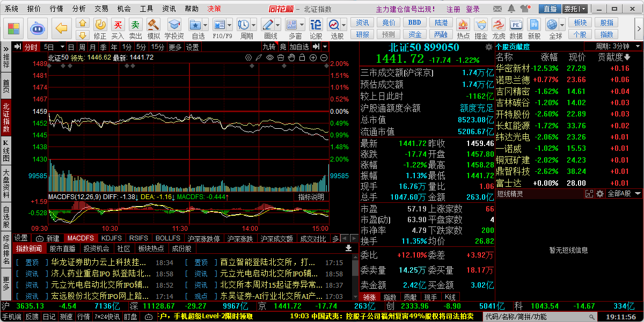Click the 指标说明 button
Viewport: 644px width, 322px height.
[311, 197]
